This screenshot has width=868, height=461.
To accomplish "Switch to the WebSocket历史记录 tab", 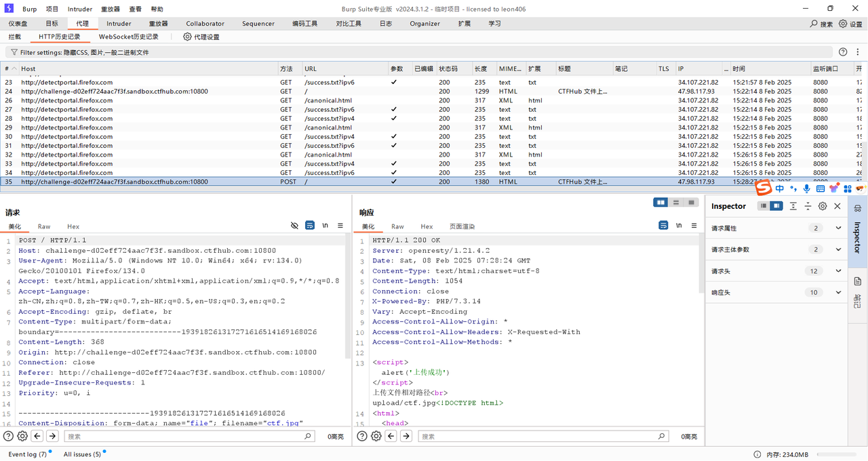I will (128, 37).
